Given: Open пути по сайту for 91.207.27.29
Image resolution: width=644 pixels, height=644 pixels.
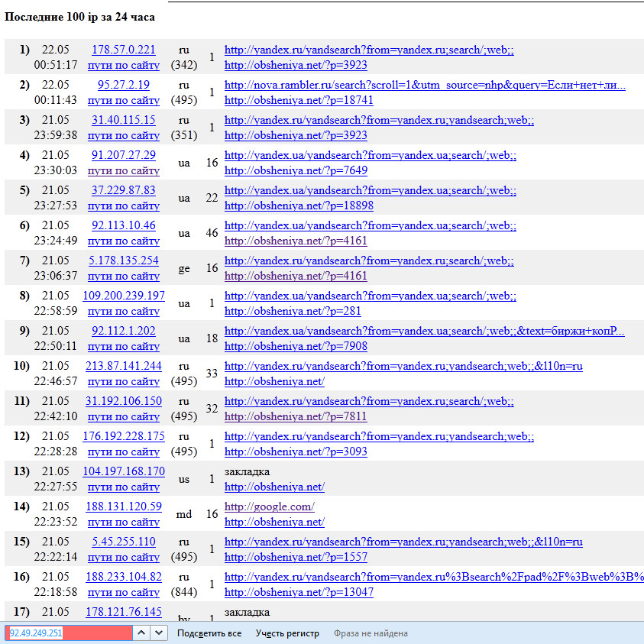Looking at the screenshot, I should 124,170.
